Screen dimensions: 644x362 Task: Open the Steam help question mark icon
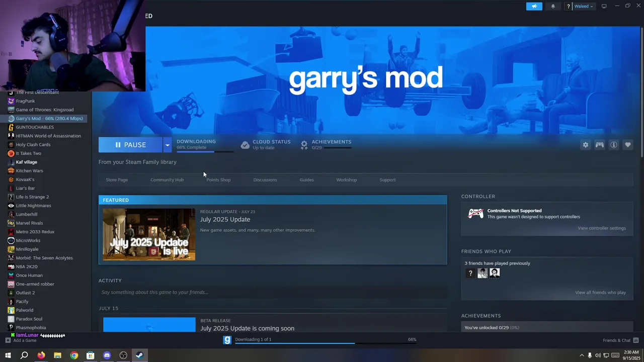(x=569, y=7)
